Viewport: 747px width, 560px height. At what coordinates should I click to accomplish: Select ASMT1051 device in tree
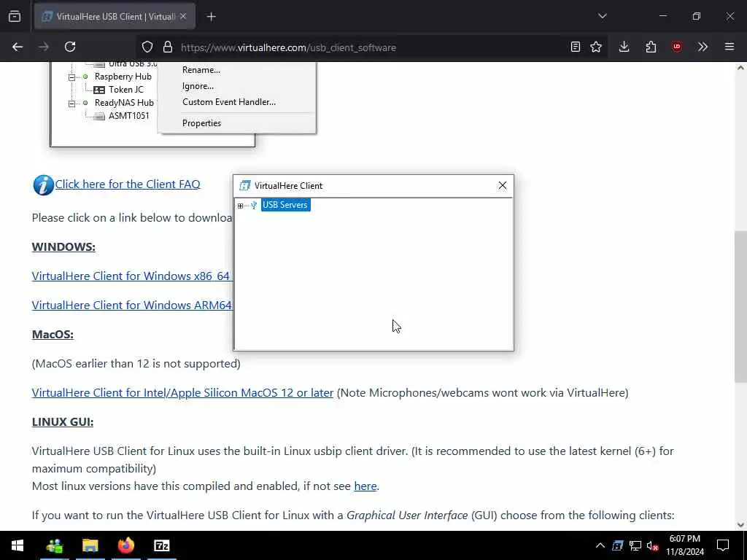128,116
